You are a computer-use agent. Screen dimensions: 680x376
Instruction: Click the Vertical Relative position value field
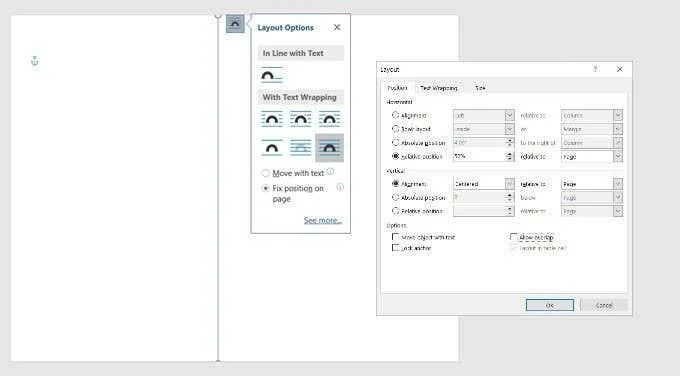(x=479, y=211)
